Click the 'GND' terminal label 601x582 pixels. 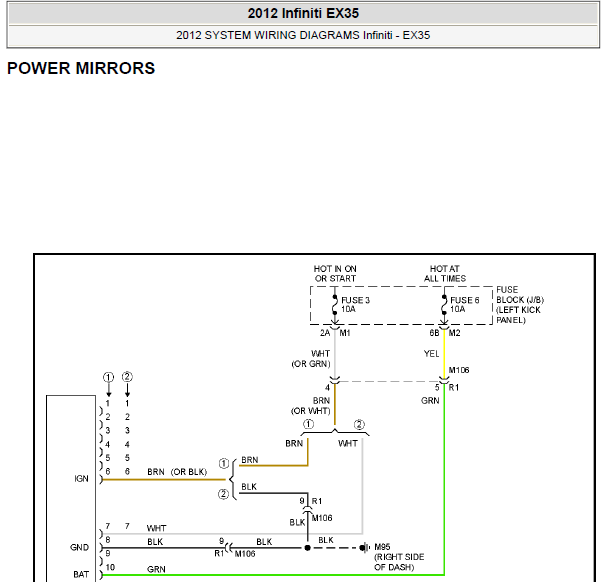[79, 547]
